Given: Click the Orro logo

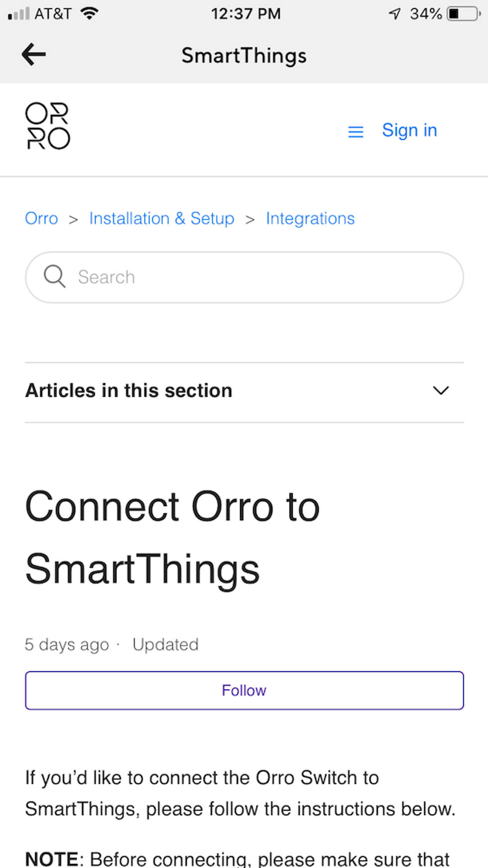Looking at the screenshot, I should tap(48, 126).
